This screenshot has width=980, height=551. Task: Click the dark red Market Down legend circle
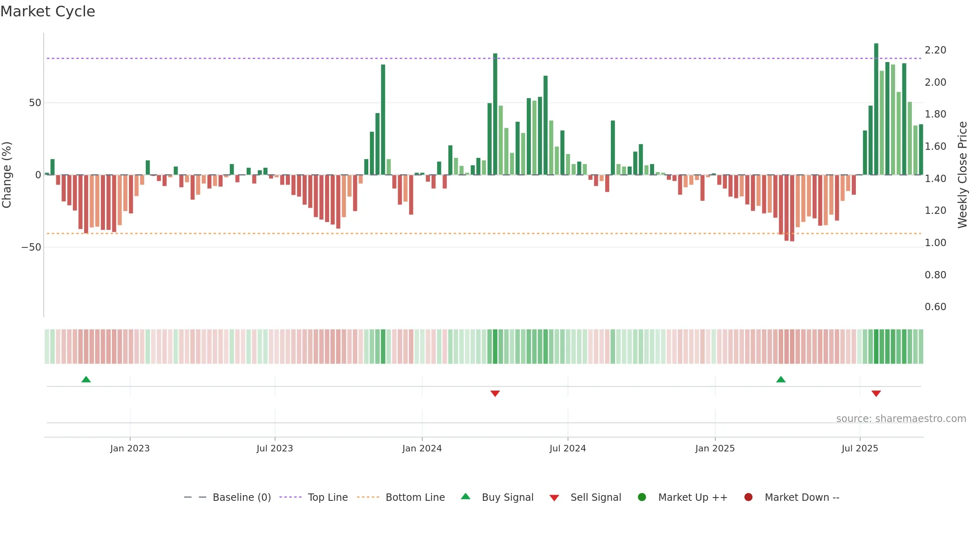click(x=748, y=497)
